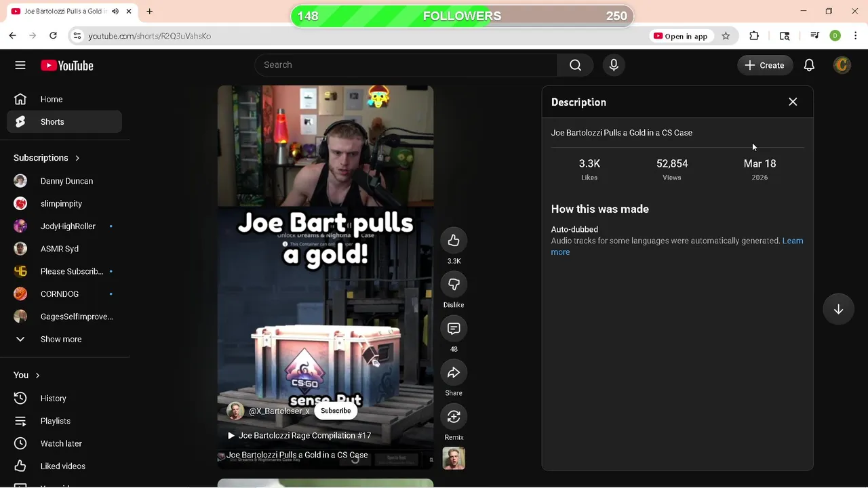Click the browser address bar URL
Viewport: 868px width, 488px height.
click(150, 36)
